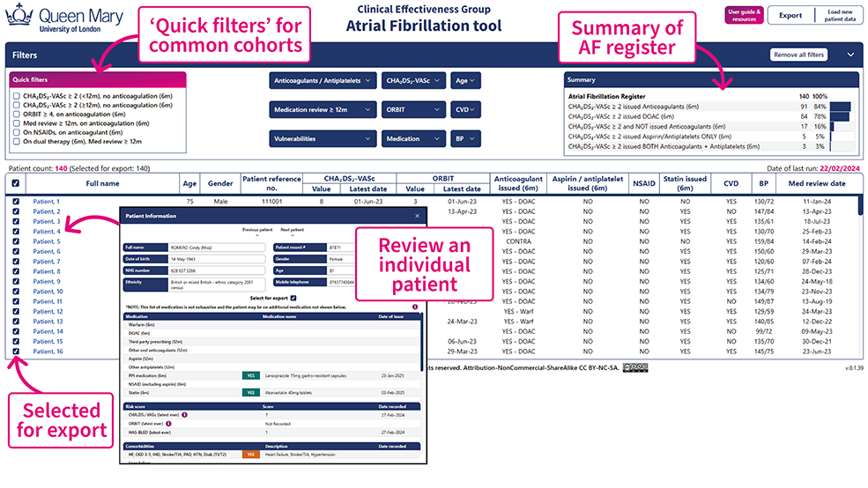The width and height of the screenshot is (868, 488).
Task: Open the CVD filter dropdown
Action: click(466, 110)
